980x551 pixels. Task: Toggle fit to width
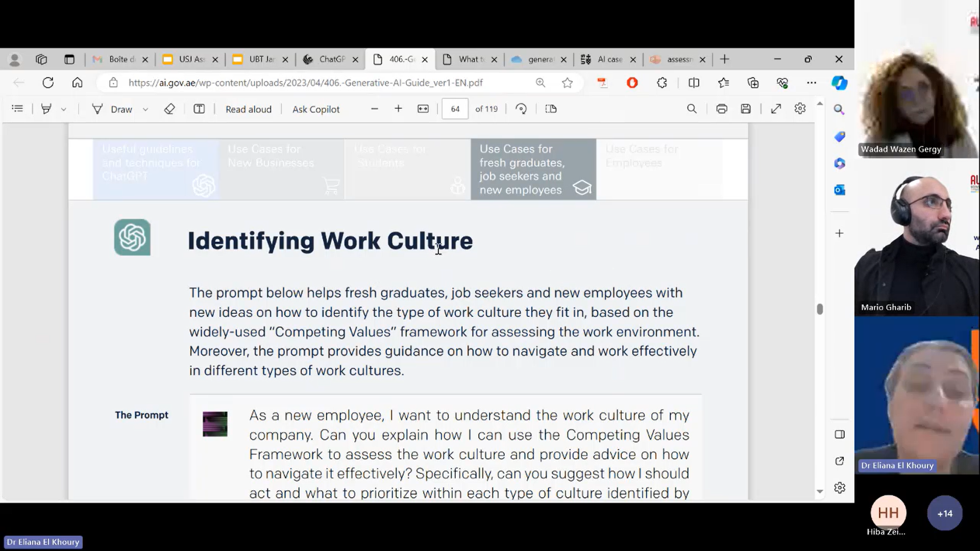[x=423, y=109]
